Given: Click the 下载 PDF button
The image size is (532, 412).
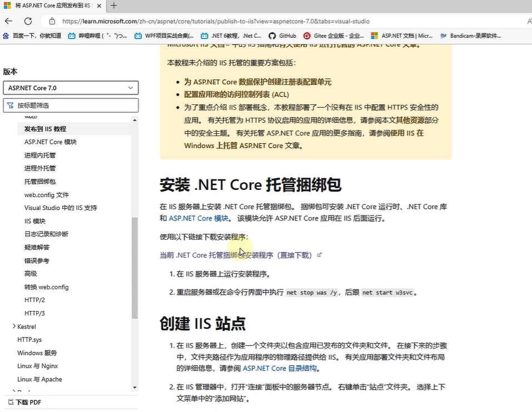Looking at the screenshot, I should [x=24, y=402].
